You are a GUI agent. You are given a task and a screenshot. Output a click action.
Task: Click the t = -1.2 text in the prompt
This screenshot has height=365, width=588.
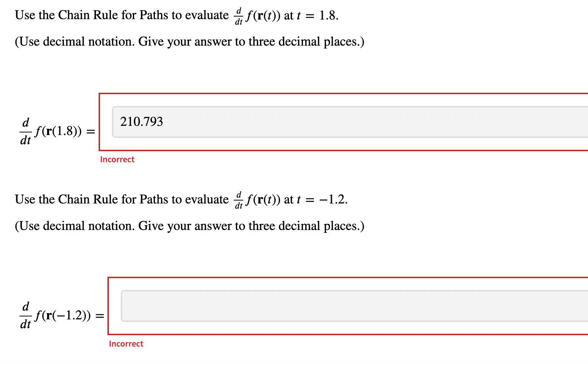coord(322,200)
